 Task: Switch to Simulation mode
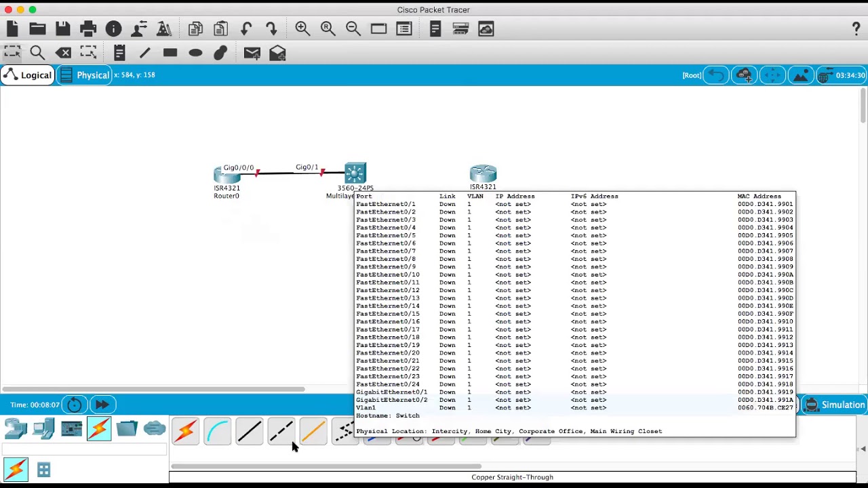(834, 405)
